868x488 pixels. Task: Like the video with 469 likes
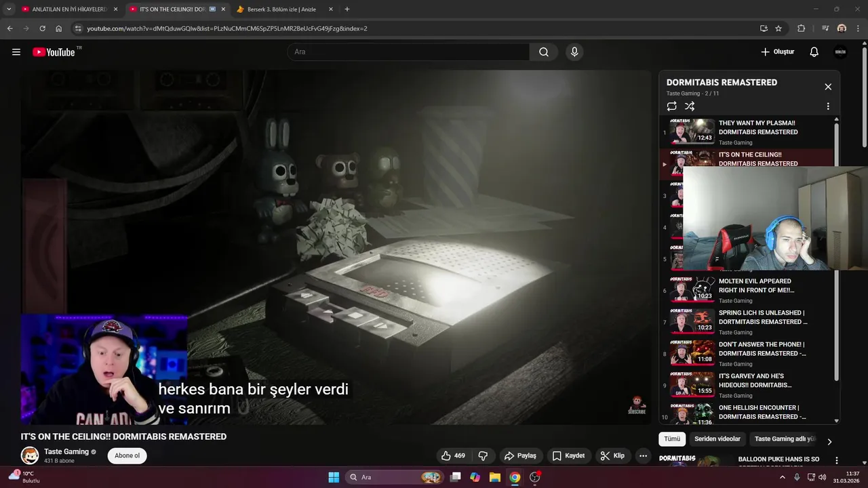coord(453,455)
